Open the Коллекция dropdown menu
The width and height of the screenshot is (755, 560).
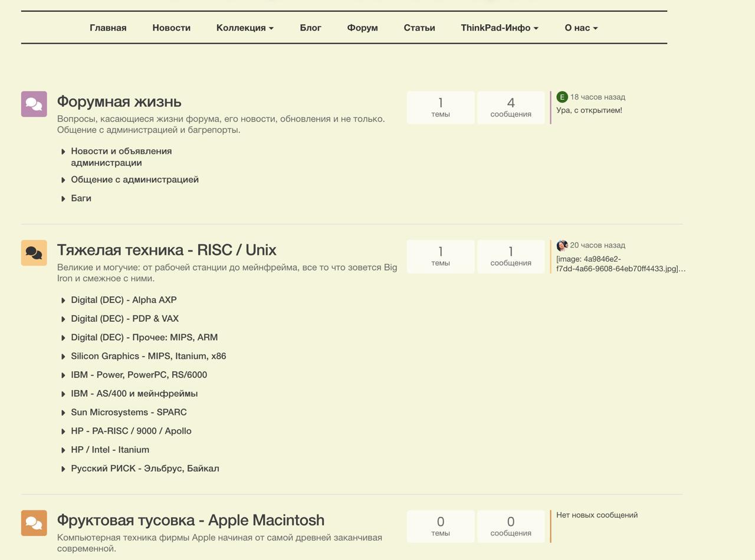[245, 28]
